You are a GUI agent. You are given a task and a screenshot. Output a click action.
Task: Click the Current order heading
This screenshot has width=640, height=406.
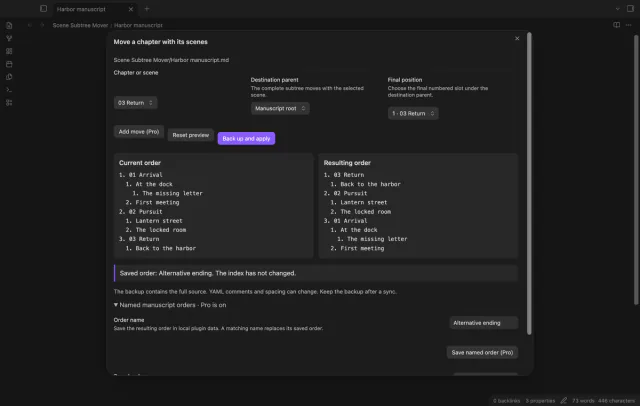coord(140,163)
